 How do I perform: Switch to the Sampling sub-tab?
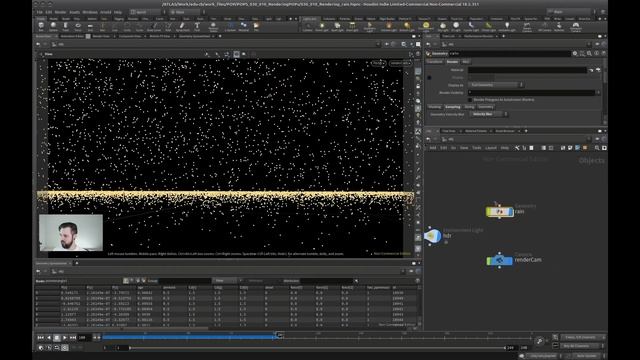pos(453,107)
